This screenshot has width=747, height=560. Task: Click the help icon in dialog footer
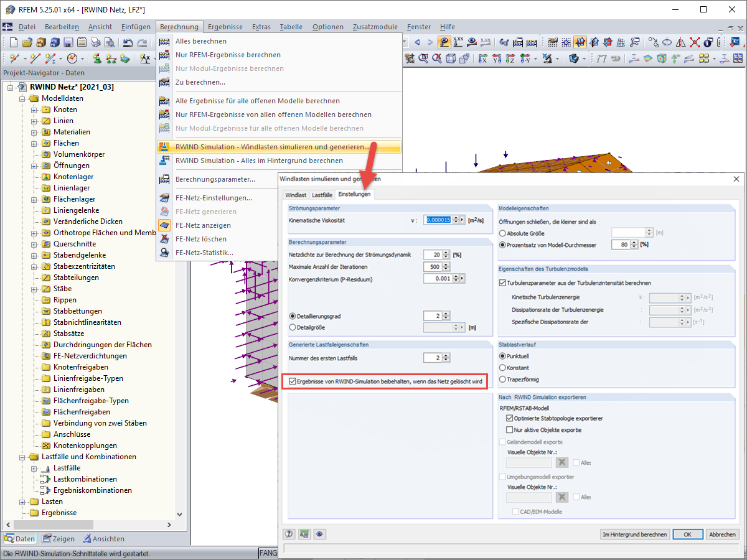(289, 534)
